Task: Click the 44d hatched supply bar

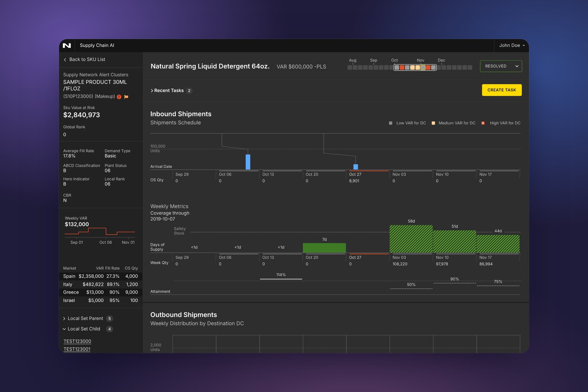Action: click(498, 244)
